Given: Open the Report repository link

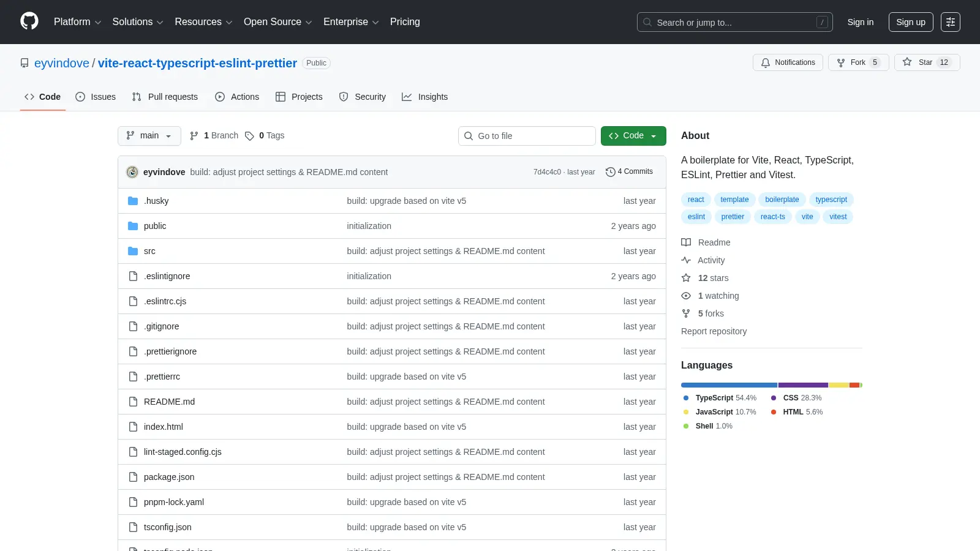Looking at the screenshot, I should pos(714,331).
